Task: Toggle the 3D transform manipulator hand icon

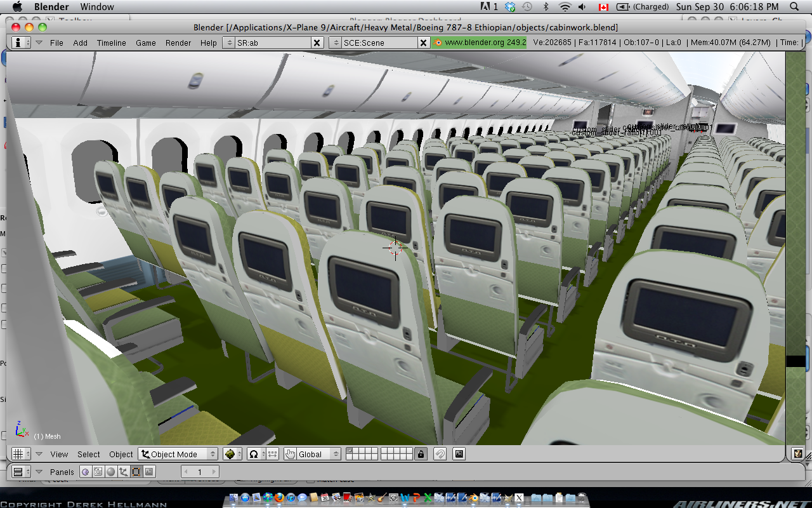Action: click(290, 454)
